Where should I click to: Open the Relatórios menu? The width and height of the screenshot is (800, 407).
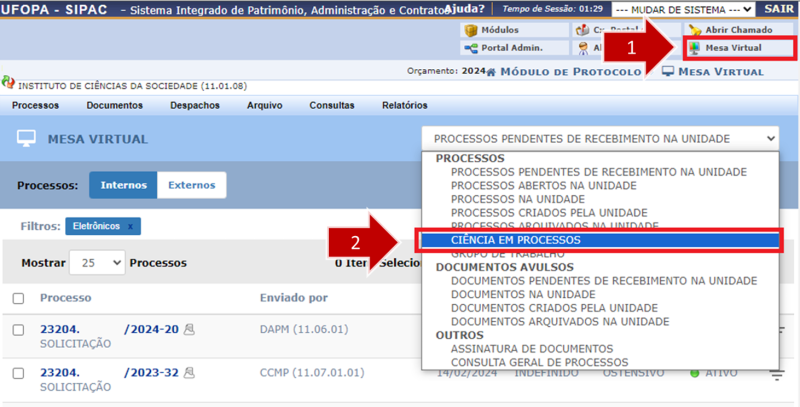[x=405, y=106]
